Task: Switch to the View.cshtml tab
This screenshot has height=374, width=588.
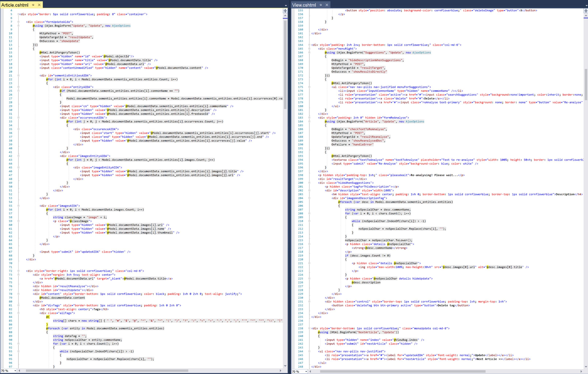Action: coord(304,5)
